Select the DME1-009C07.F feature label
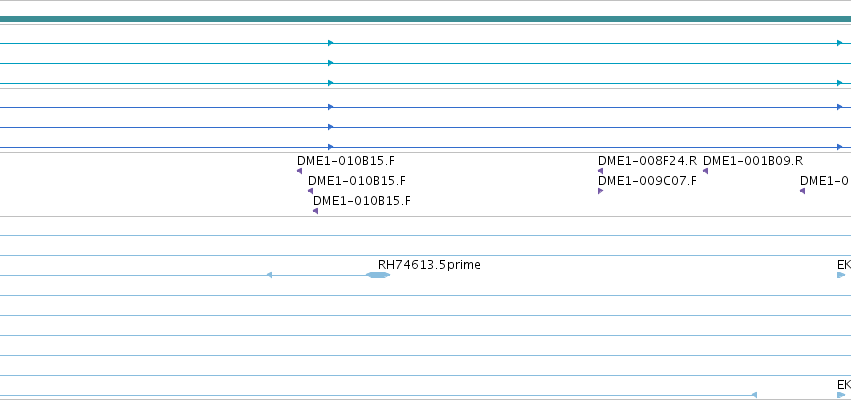Viewport: 851px width, 400px height. pyautogui.click(x=647, y=181)
